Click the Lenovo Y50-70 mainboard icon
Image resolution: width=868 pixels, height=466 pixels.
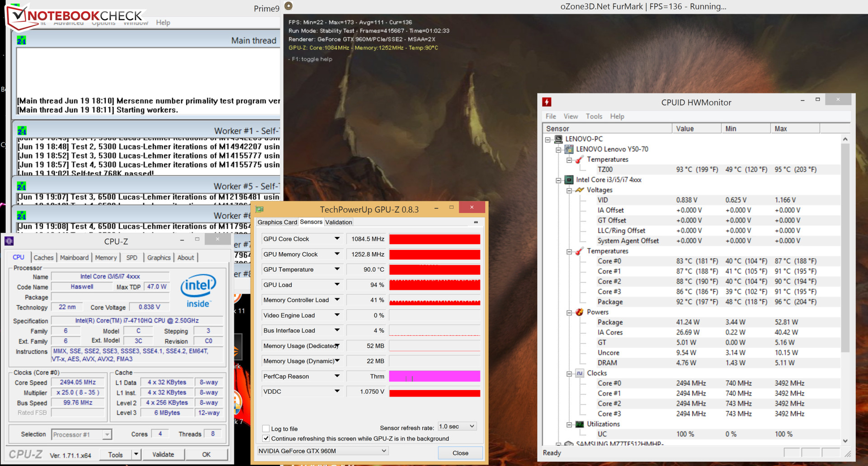[x=570, y=149]
